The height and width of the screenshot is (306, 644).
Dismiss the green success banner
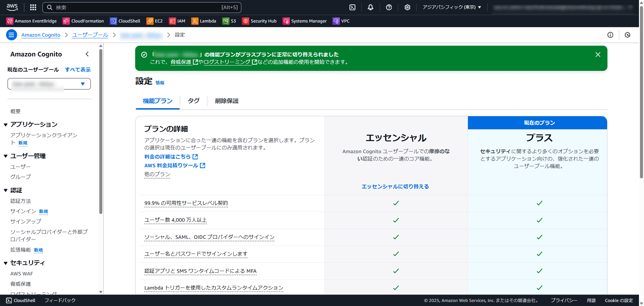point(598,54)
